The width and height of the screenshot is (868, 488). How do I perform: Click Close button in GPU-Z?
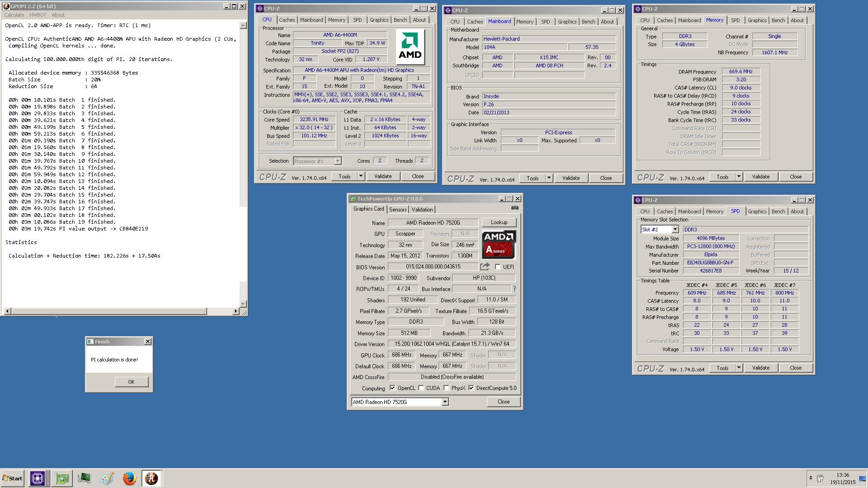504,402
